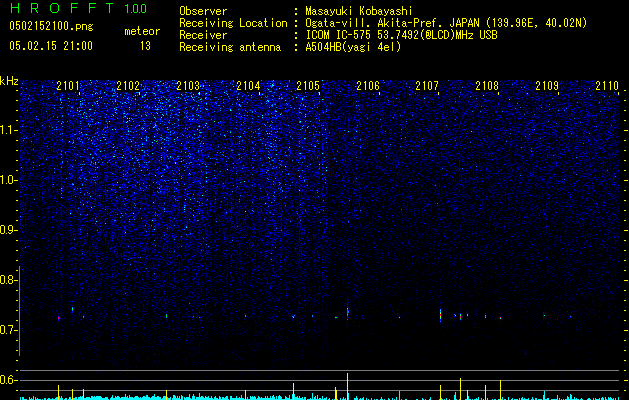Click the 1.1 frequency axis label
629x400 pixels.
(x=8, y=130)
